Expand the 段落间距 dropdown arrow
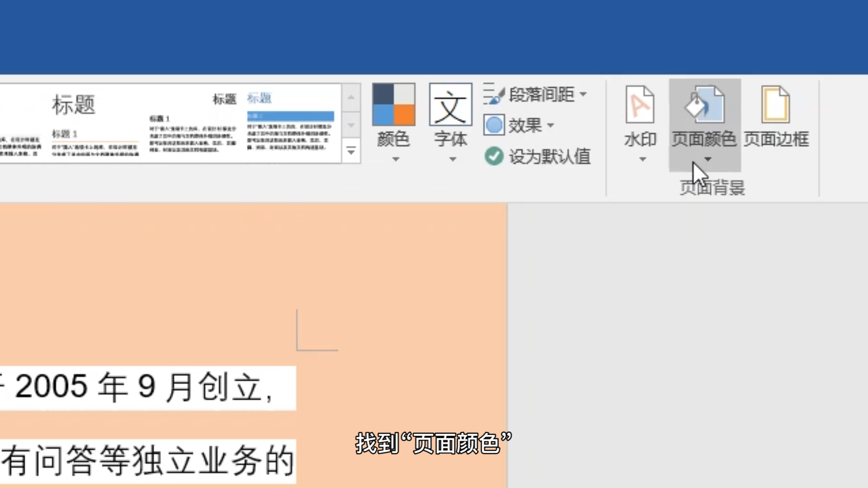This screenshot has width=868, height=488. tap(584, 94)
